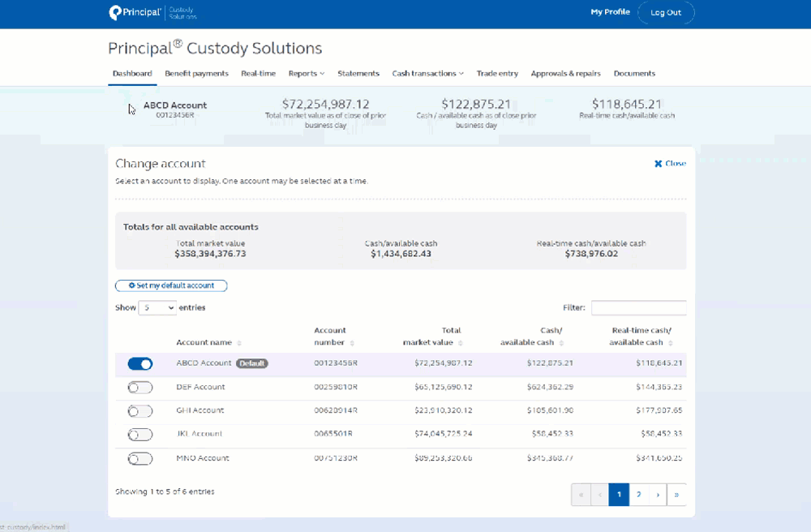The image size is (811, 532).
Task: Click inside the Filter input field
Action: 638,307
